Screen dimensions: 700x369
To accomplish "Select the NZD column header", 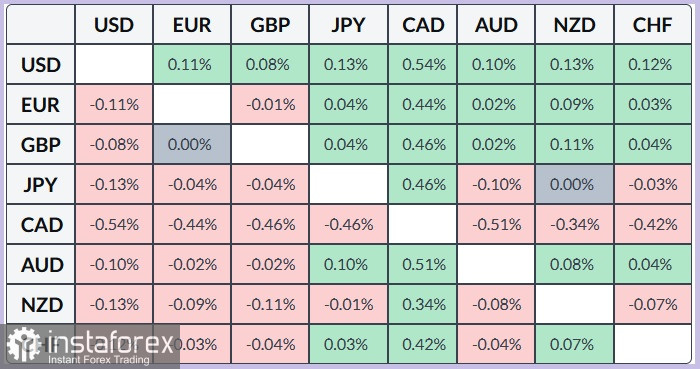I will click(574, 25).
